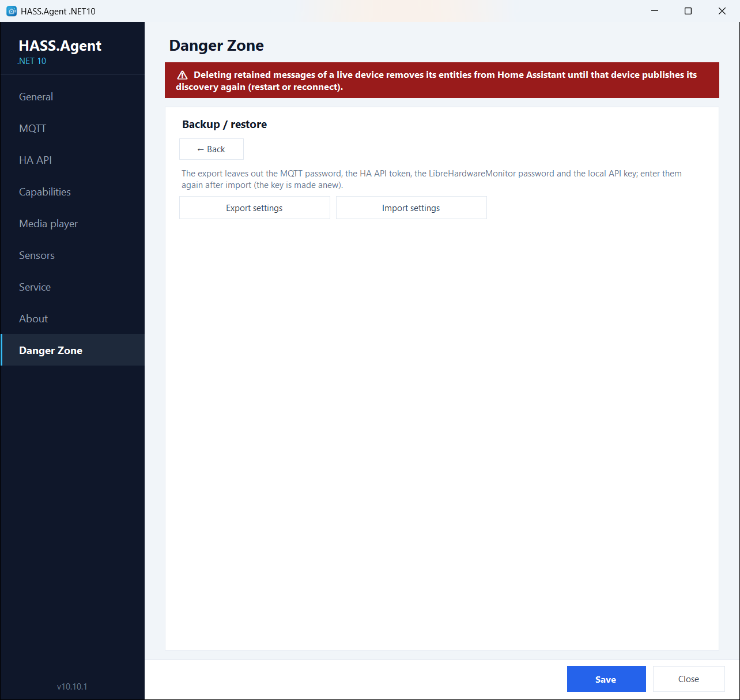Screen dimensions: 740x700
Task: Switch to the Service section
Action: point(73,287)
